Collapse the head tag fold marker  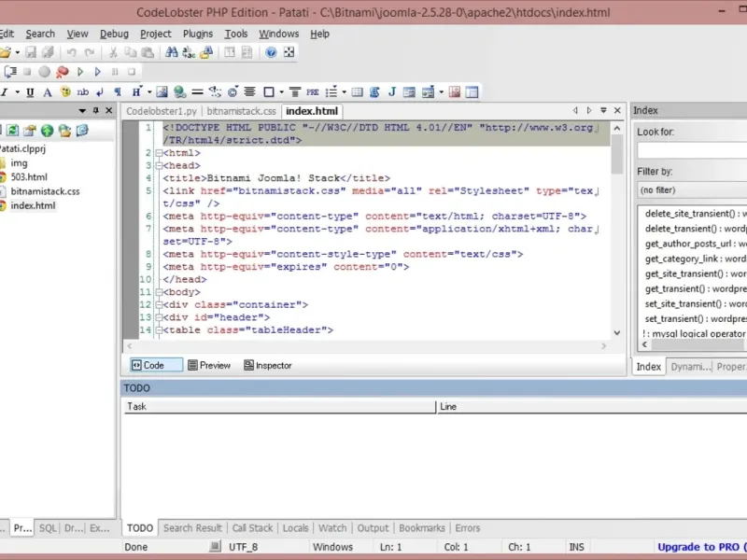(157, 165)
